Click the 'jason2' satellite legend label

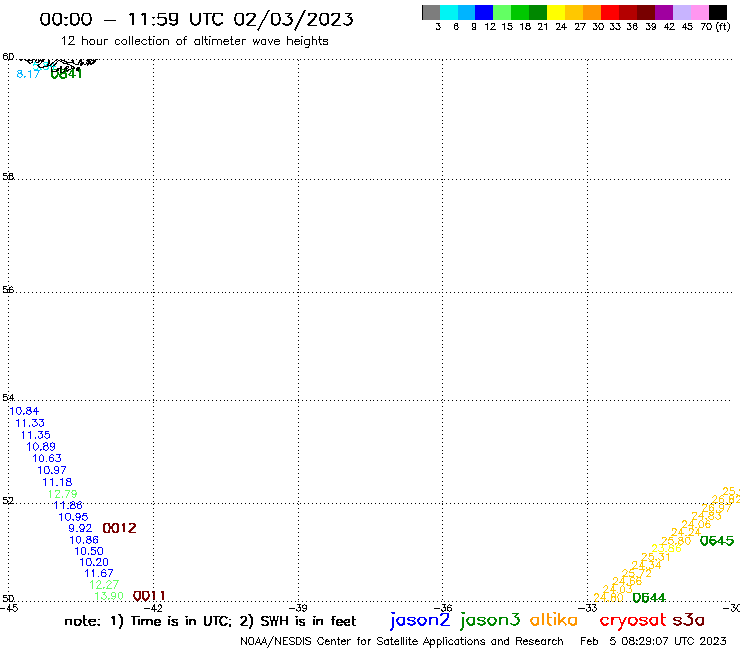[x=420, y=620]
